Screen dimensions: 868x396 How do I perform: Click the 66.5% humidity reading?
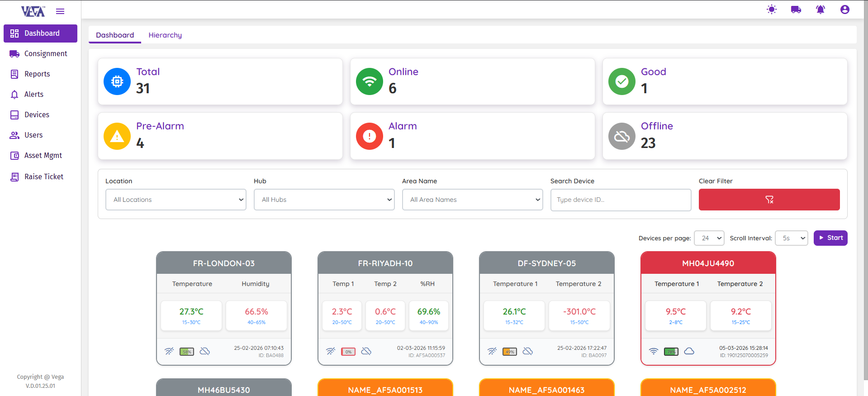point(256,311)
